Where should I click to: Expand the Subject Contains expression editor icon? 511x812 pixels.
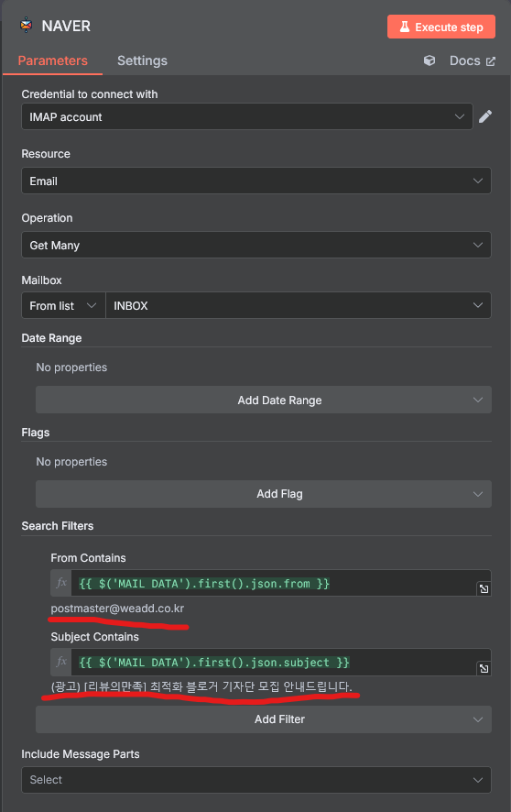[484, 668]
